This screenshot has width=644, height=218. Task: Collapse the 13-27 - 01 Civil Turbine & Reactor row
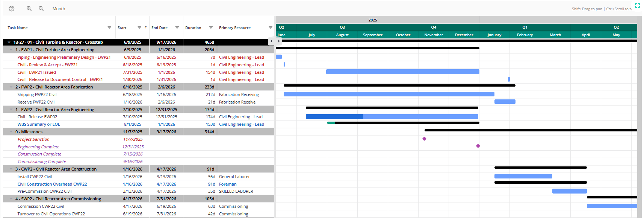click(9, 43)
